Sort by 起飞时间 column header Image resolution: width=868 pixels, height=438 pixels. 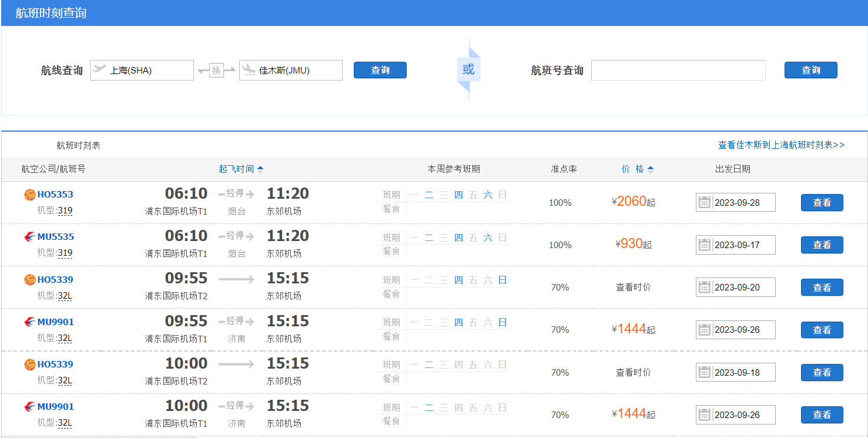[x=241, y=169]
